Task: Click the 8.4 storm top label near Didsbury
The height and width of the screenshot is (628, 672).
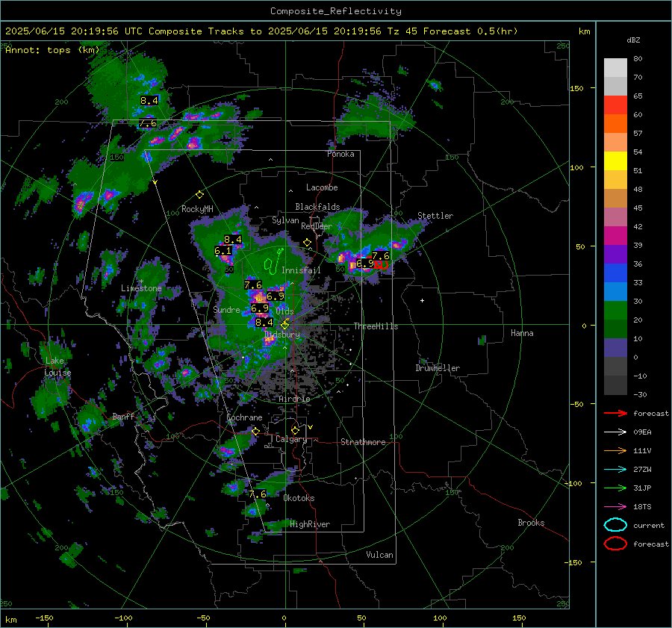Action: click(264, 323)
